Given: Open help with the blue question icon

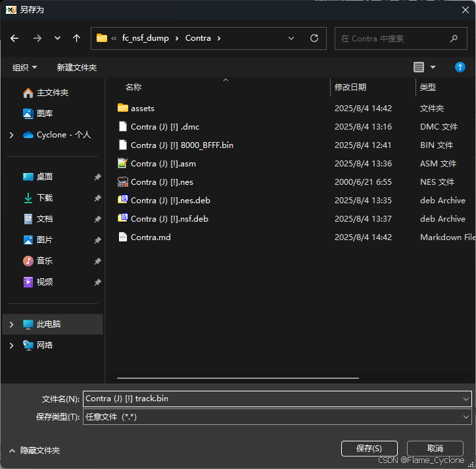Looking at the screenshot, I should click(x=460, y=67).
